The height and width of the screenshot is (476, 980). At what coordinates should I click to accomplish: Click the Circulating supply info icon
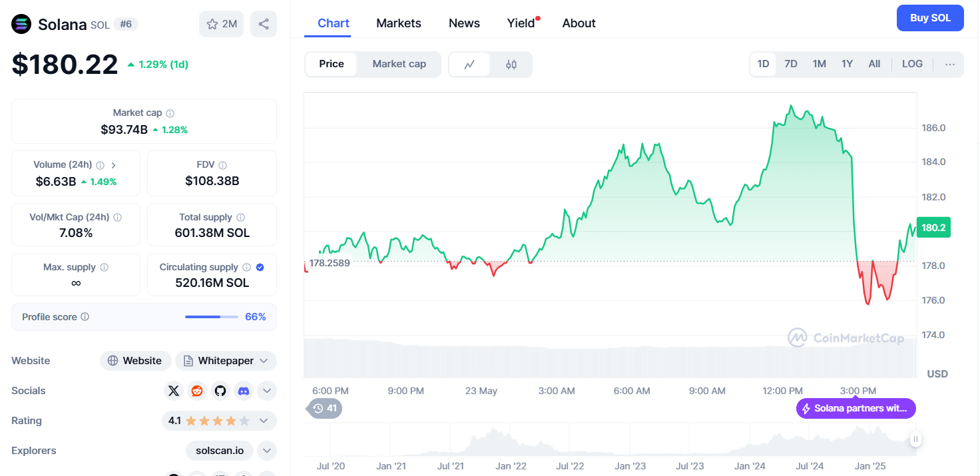(x=247, y=268)
